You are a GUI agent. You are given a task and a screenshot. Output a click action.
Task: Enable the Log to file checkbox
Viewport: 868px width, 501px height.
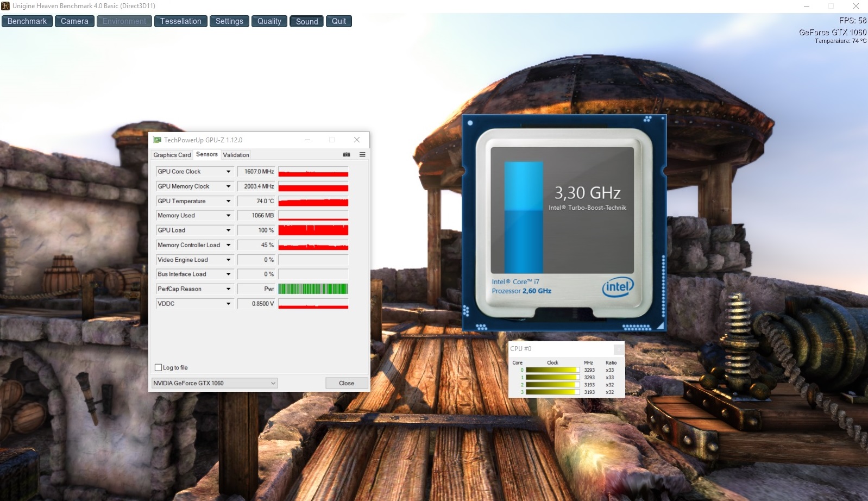pyautogui.click(x=159, y=367)
